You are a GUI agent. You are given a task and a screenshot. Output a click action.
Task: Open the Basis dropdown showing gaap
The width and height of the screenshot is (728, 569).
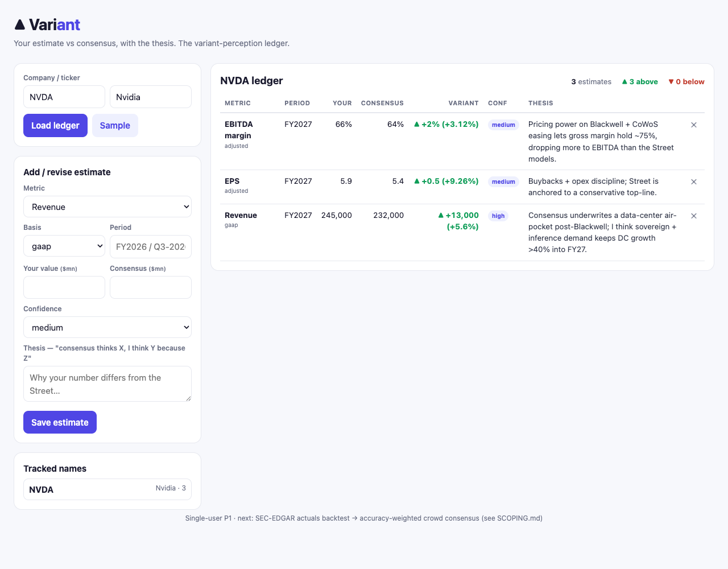[64, 246]
